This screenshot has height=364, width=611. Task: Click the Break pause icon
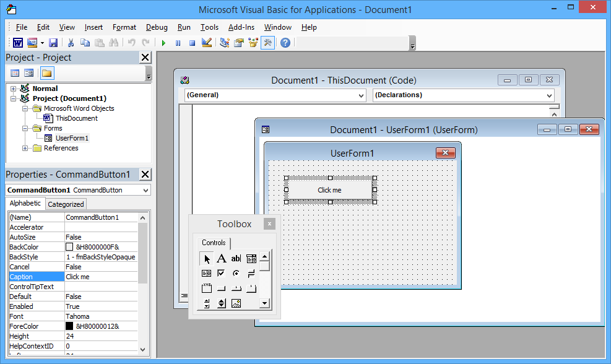pos(178,43)
